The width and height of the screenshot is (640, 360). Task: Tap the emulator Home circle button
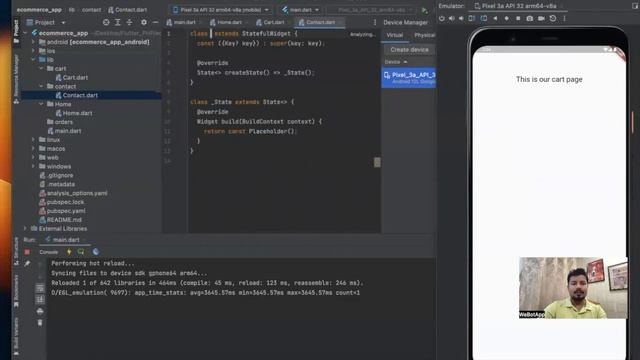507,18
